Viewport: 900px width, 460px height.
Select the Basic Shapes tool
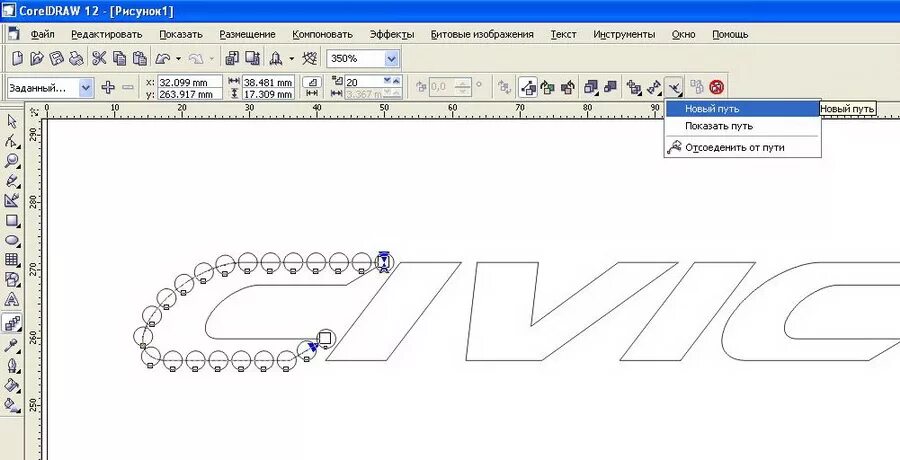click(x=11, y=279)
